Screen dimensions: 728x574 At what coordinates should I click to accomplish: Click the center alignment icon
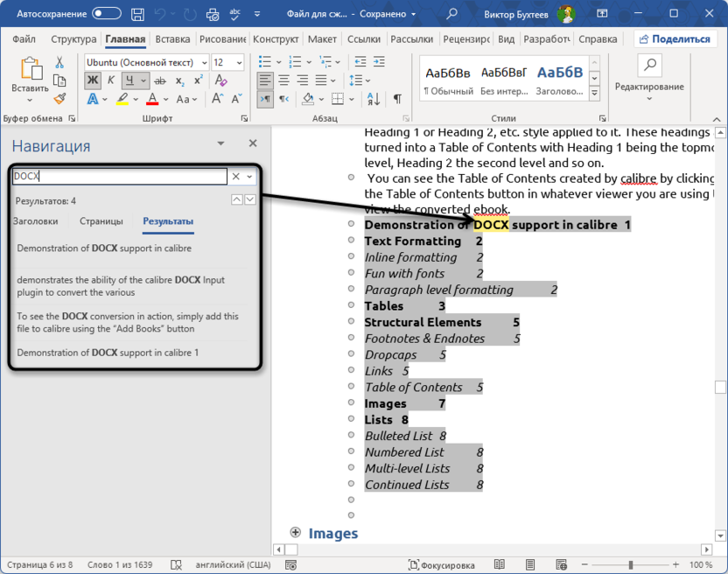coord(284,80)
